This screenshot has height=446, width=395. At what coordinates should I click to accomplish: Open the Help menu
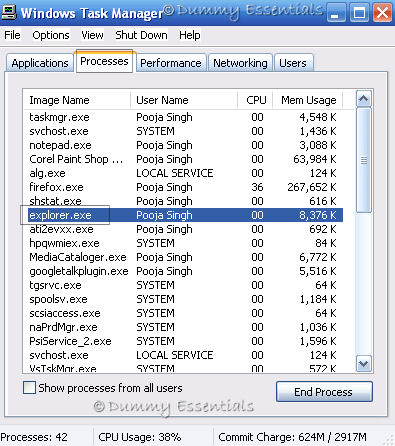(190, 35)
